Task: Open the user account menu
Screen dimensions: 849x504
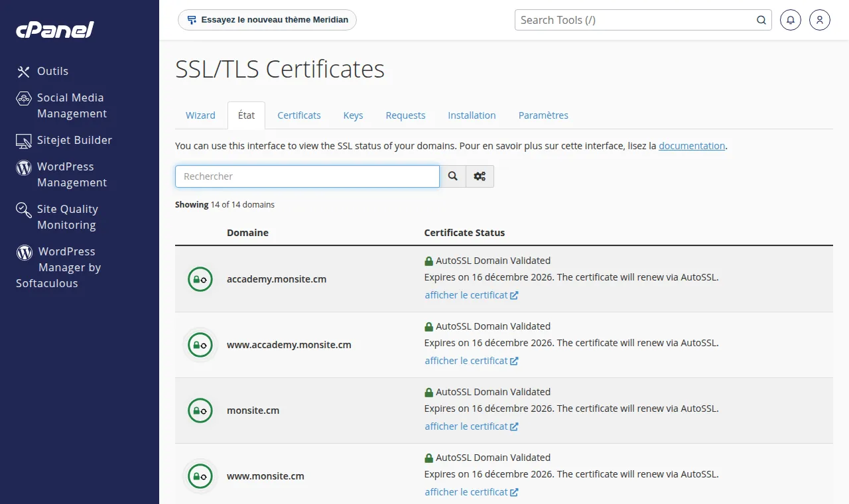Action: 820,20
